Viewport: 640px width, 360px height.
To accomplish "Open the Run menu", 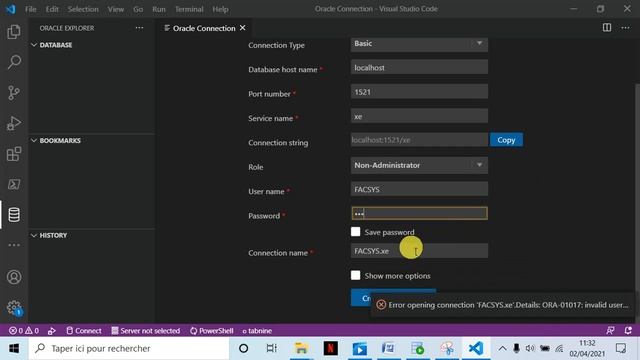I will (159, 9).
